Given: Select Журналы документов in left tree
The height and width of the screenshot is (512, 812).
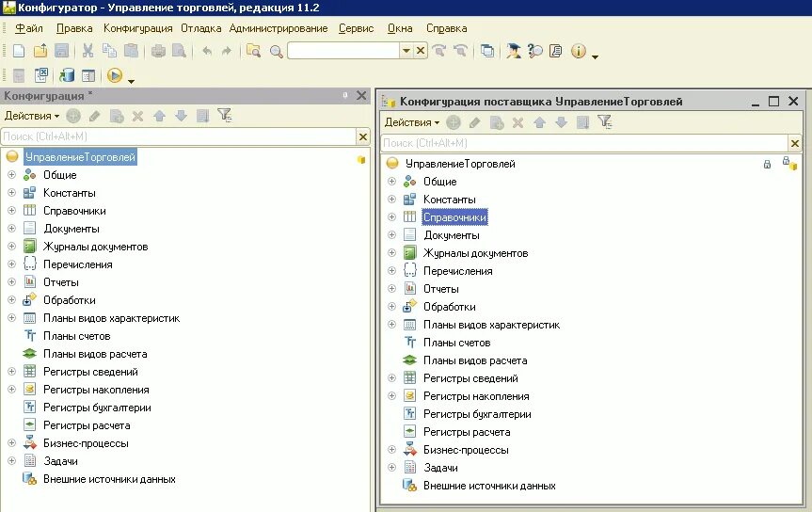Looking at the screenshot, I should [x=96, y=247].
